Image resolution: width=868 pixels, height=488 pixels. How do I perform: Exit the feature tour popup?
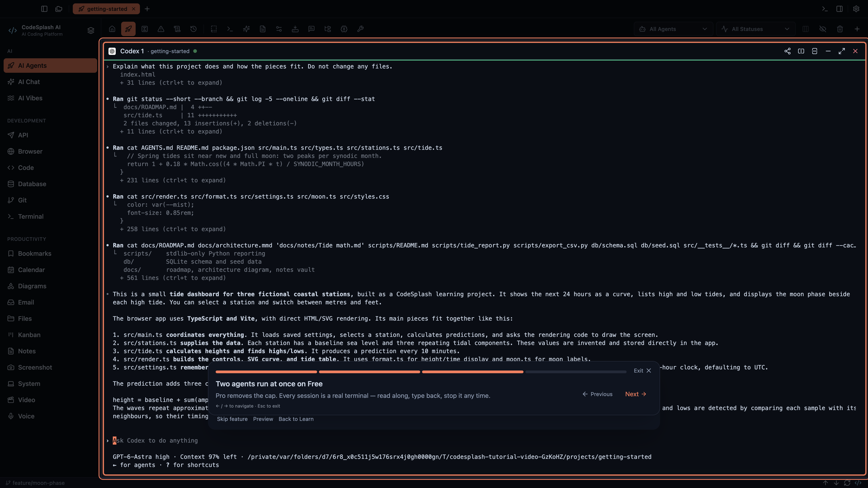tap(642, 371)
